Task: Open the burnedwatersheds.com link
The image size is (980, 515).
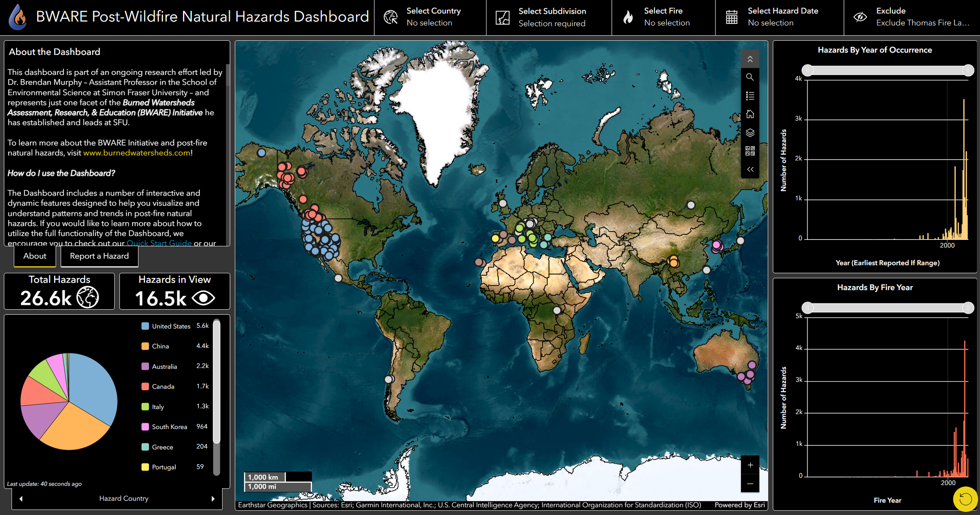Action: pos(136,153)
